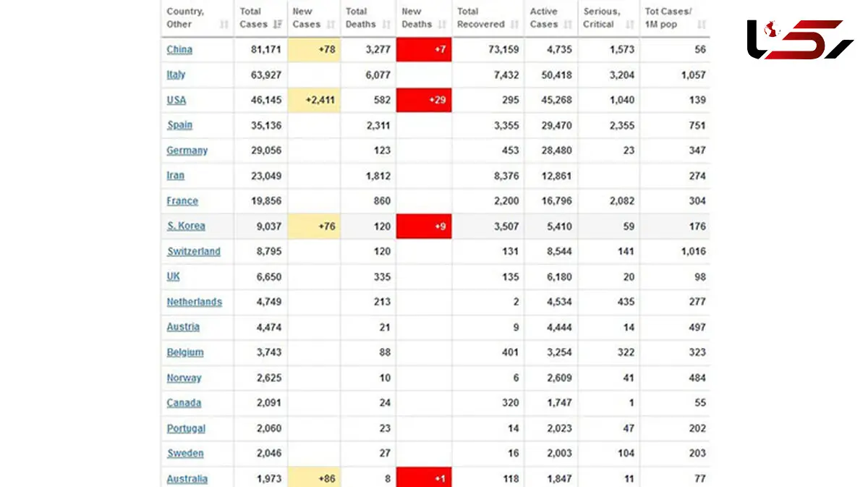Screen dimensions: 868x487
Task: Open the Iran country link
Action: click(176, 175)
